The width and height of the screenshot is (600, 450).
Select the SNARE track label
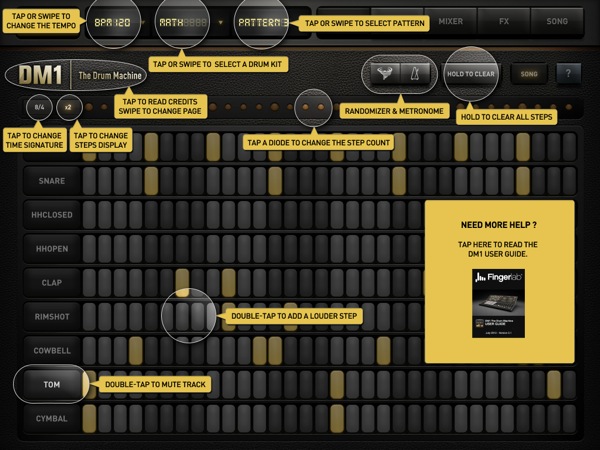(x=52, y=181)
